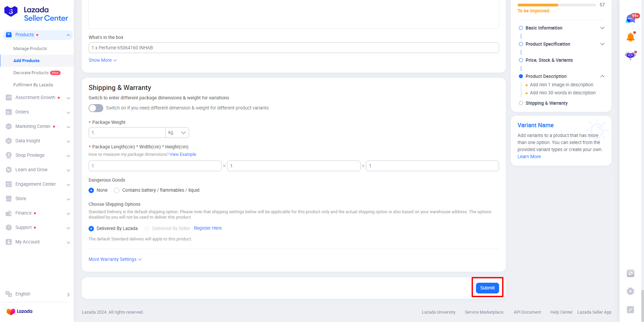Screen dimensions: 644x322
Task: Click the Package Weight input field
Action: pyautogui.click(x=127, y=133)
